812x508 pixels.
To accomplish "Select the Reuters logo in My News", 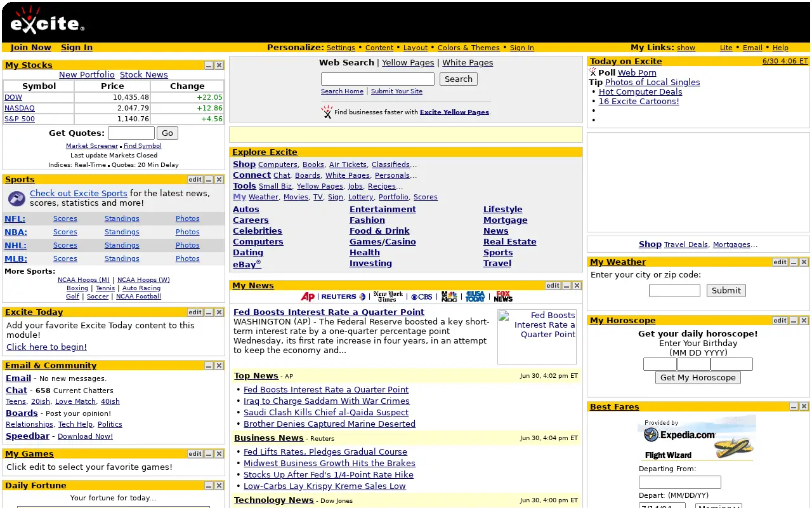I will coord(343,297).
